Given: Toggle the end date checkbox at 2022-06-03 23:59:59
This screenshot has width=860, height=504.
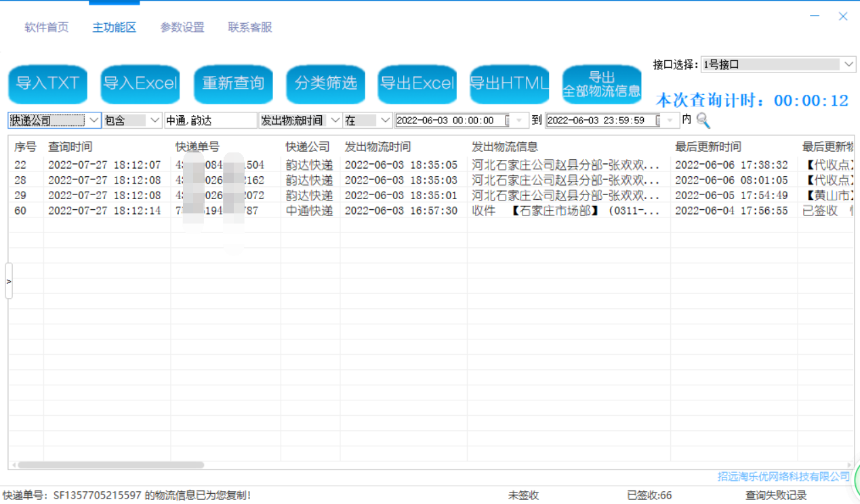Looking at the screenshot, I should (658, 121).
